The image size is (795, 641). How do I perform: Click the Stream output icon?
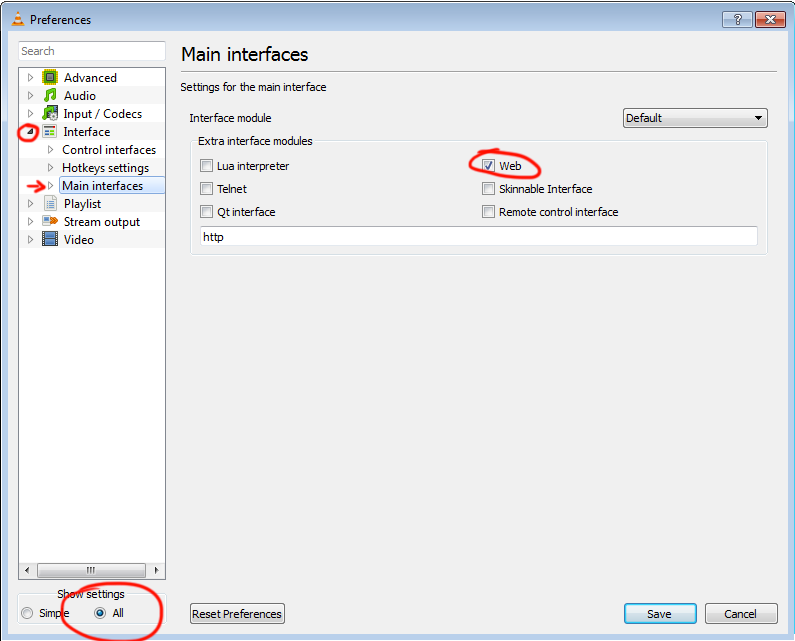pos(50,221)
